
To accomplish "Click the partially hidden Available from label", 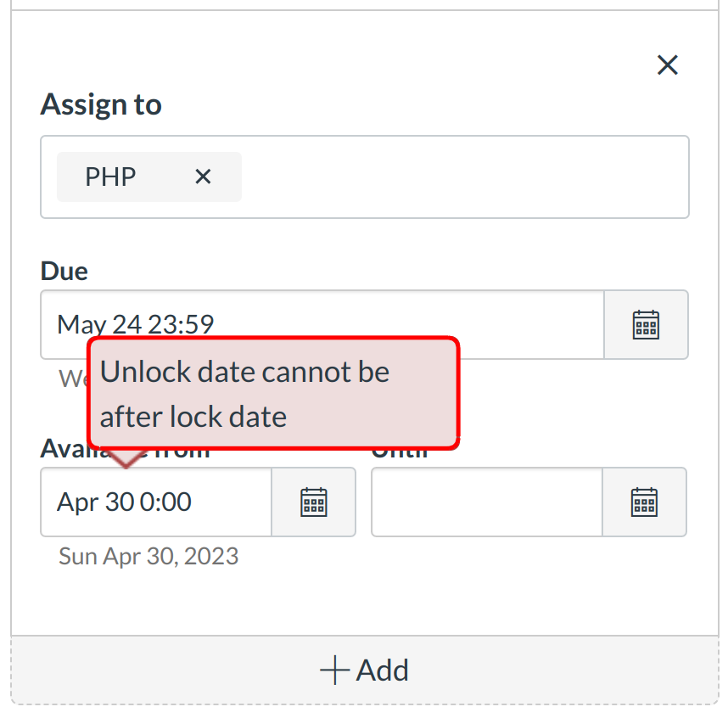I will (64, 452).
